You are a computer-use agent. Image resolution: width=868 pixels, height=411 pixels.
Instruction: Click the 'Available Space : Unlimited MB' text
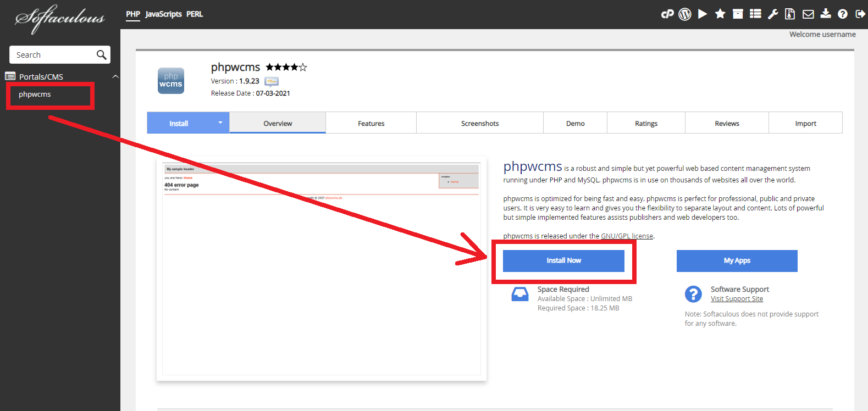pyautogui.click(x=585, y=299)
